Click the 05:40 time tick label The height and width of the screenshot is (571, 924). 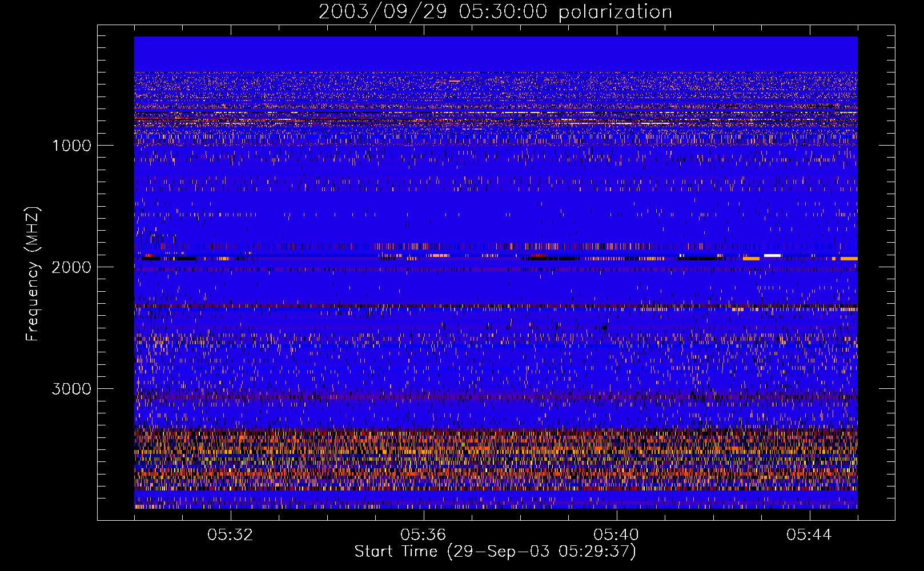616,535
